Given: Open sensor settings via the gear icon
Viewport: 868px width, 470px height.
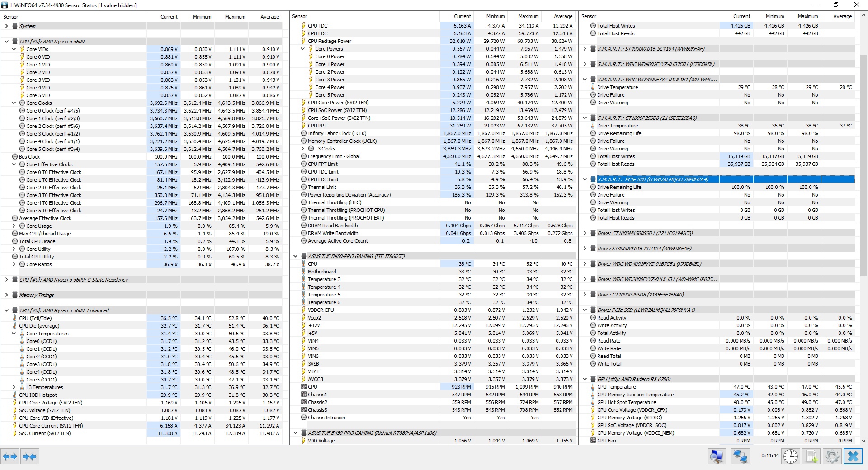Looking at the screenshot, I should click(832, 456).
